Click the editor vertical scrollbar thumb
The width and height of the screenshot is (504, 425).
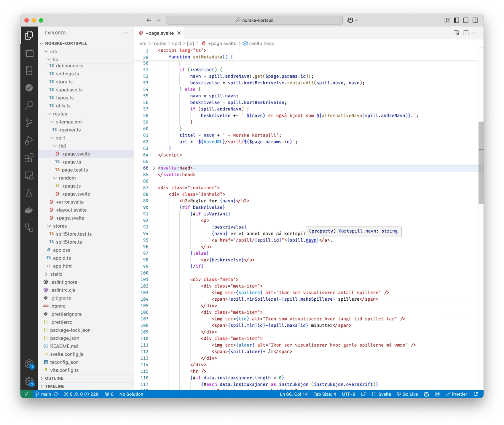pos(481,163)
